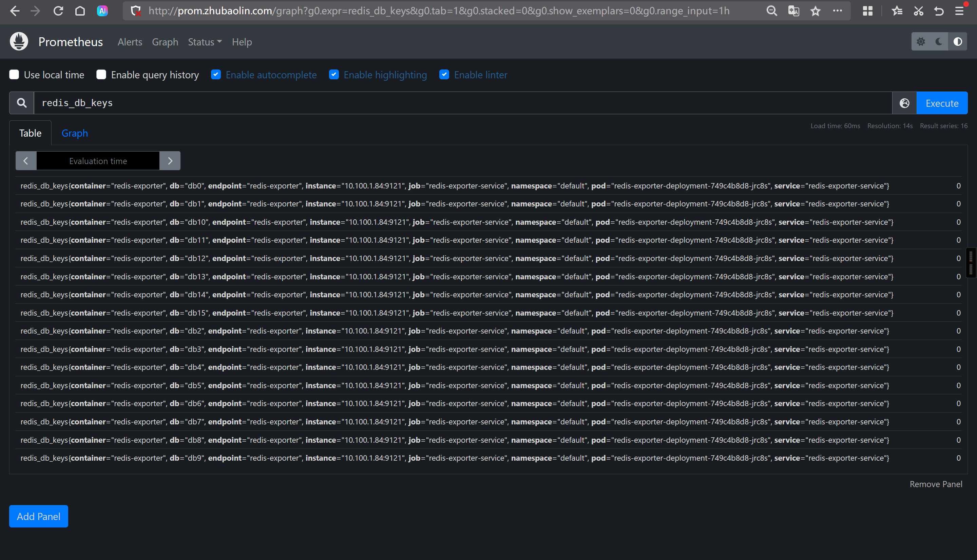Open the metrics explorer globe icon
977x560 pixels.
[904, 103]
